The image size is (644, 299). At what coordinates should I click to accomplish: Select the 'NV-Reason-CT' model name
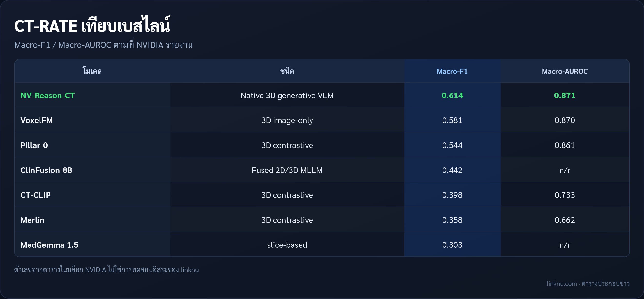click(x=48, y=96)
